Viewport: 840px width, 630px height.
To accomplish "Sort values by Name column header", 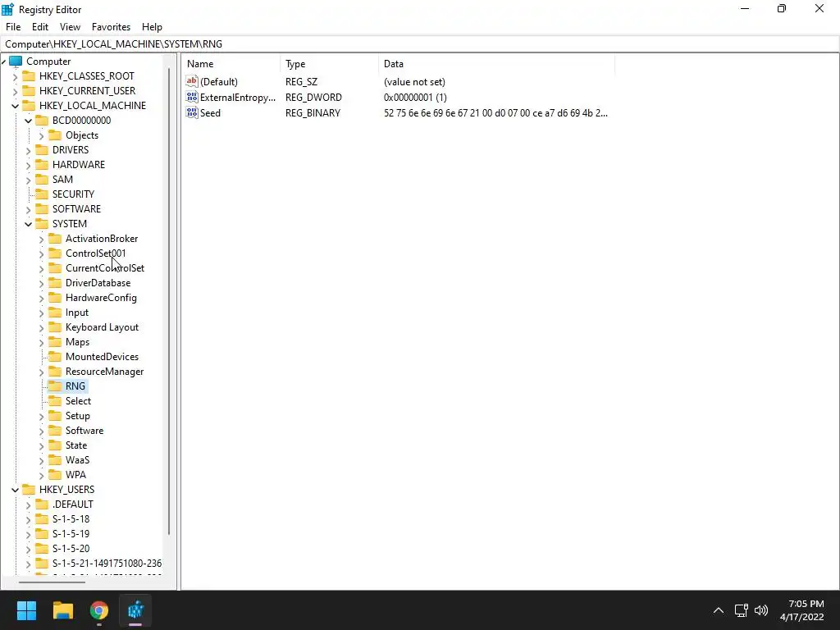I will (x=231, y=64).
